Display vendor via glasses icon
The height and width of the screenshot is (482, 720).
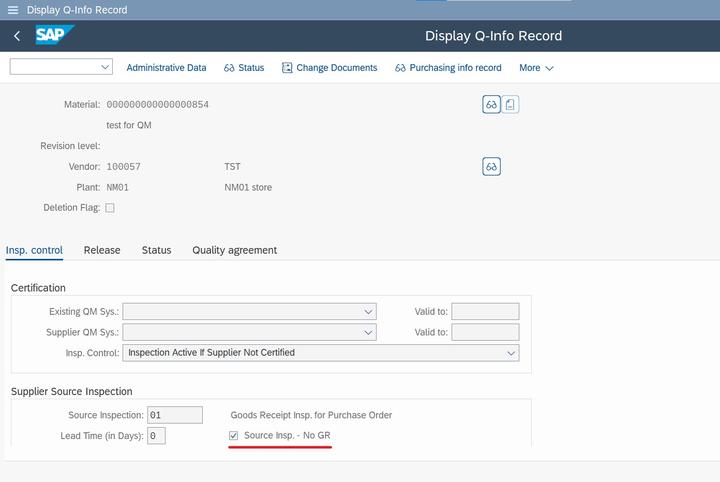pos(491,166)
